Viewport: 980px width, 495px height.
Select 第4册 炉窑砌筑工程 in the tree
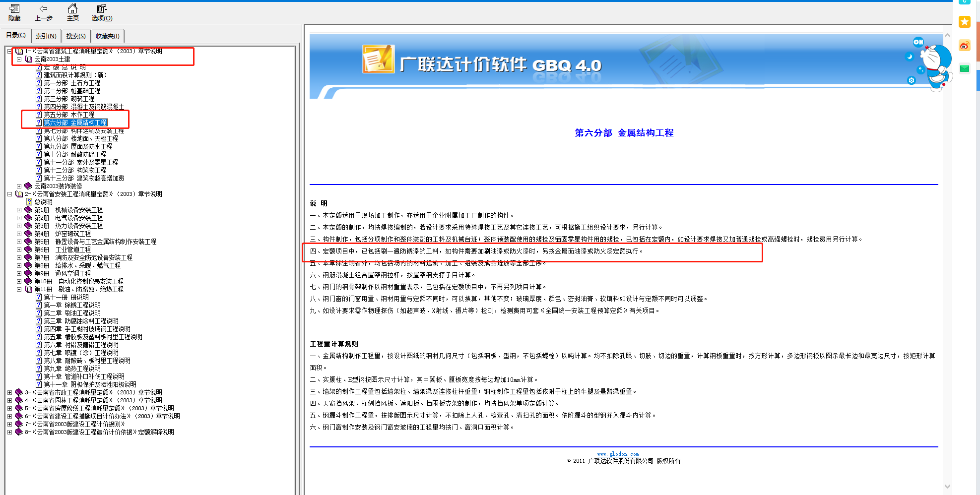pos(63,234)
